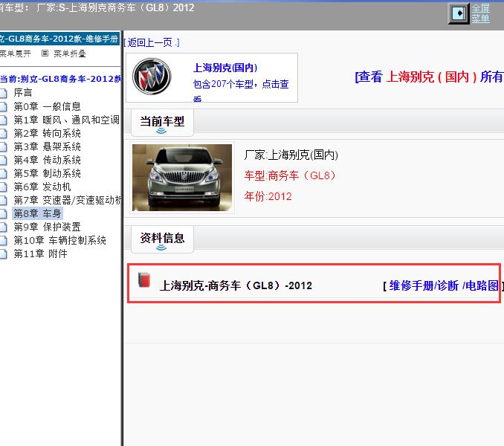Click the fullscreen menu toggle icon

coord(459,14)
